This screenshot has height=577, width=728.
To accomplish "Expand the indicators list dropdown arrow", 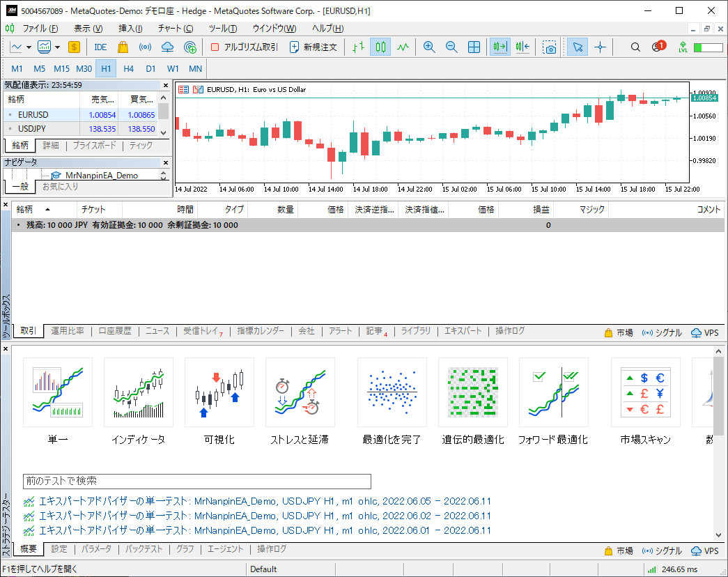I will click(58, 47).
